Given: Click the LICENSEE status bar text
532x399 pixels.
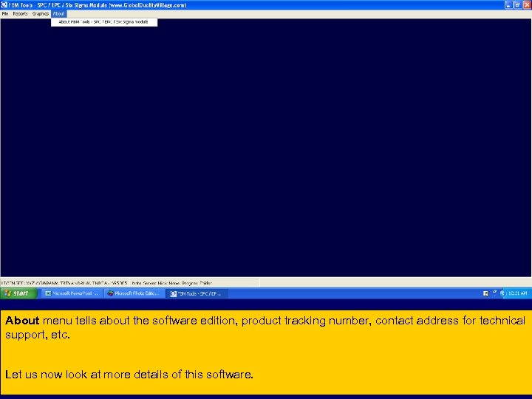Looking at the screenshot, I should click(x=64, y=283).
